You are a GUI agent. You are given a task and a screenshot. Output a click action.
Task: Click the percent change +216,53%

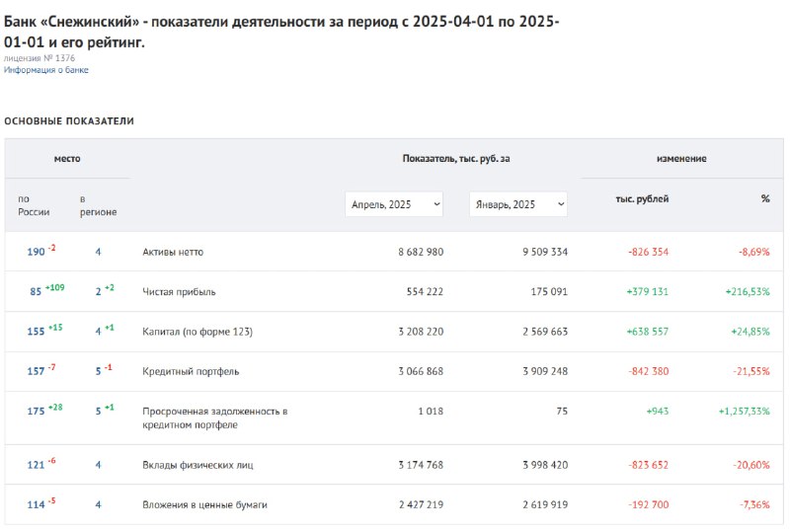click(x=748, y=292)
